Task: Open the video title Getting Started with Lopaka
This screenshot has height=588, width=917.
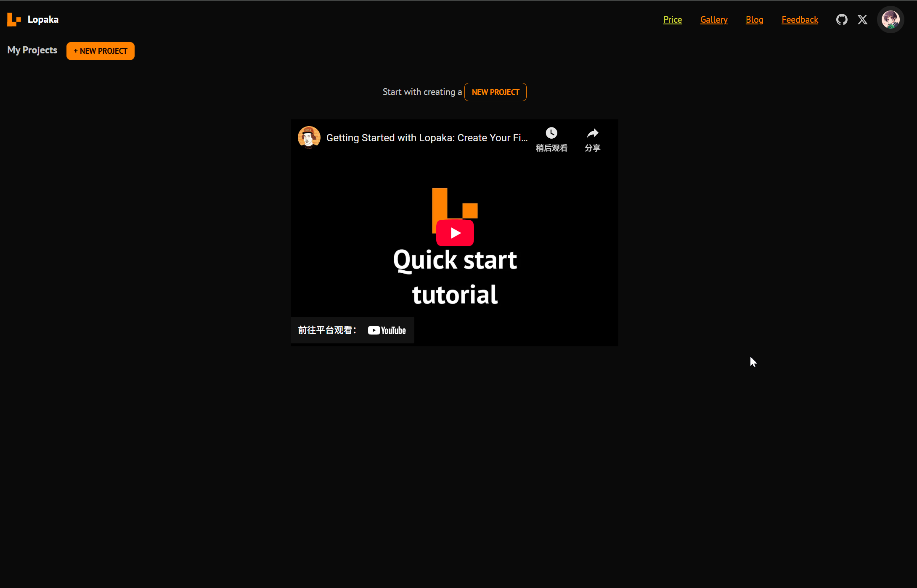Action: [x=427, y=138]
